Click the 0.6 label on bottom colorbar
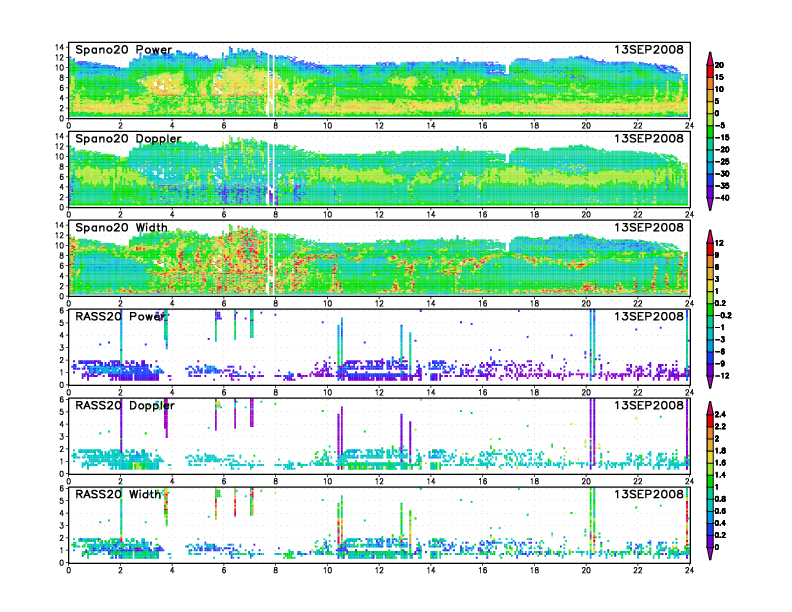Viewport: 792px width, 612px height. 721,511
